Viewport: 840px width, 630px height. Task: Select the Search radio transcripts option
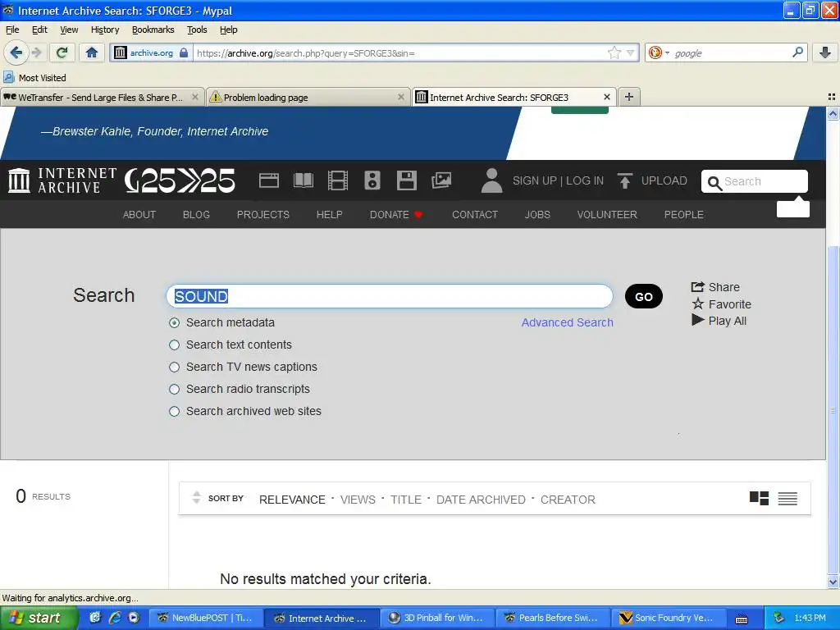[x=174, y=389]
